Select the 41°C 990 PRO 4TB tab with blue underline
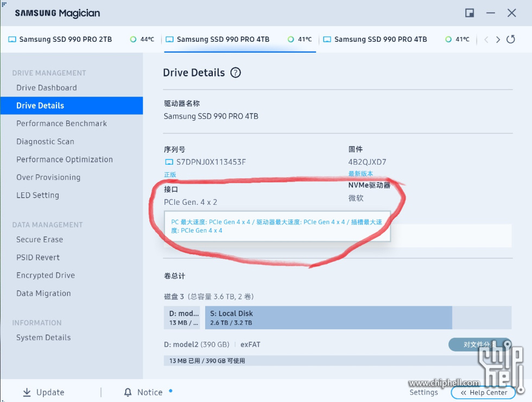The height and width of the screenshot is (402, 532). [240, 39]
